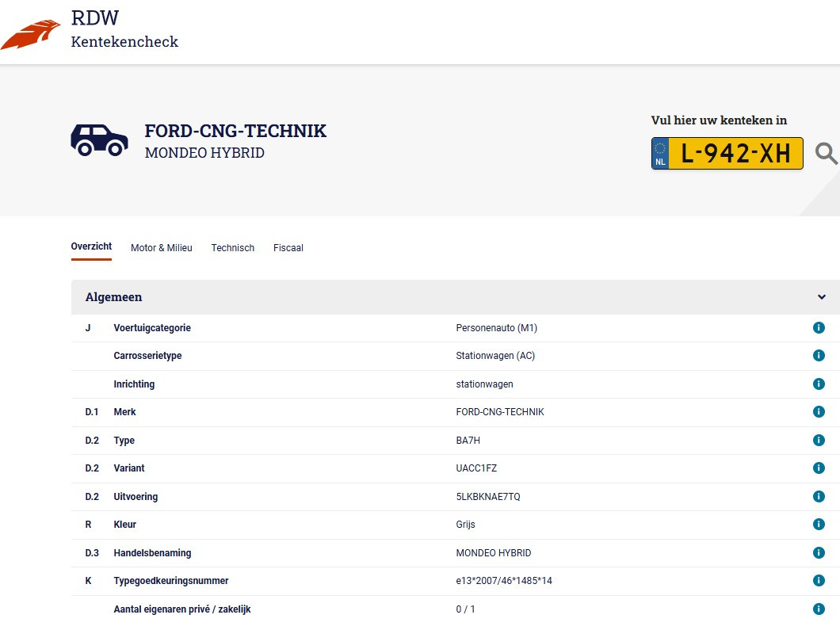Open info icon for Variant row
This screenshot has height=630, width=840.
tap(819, 468)
